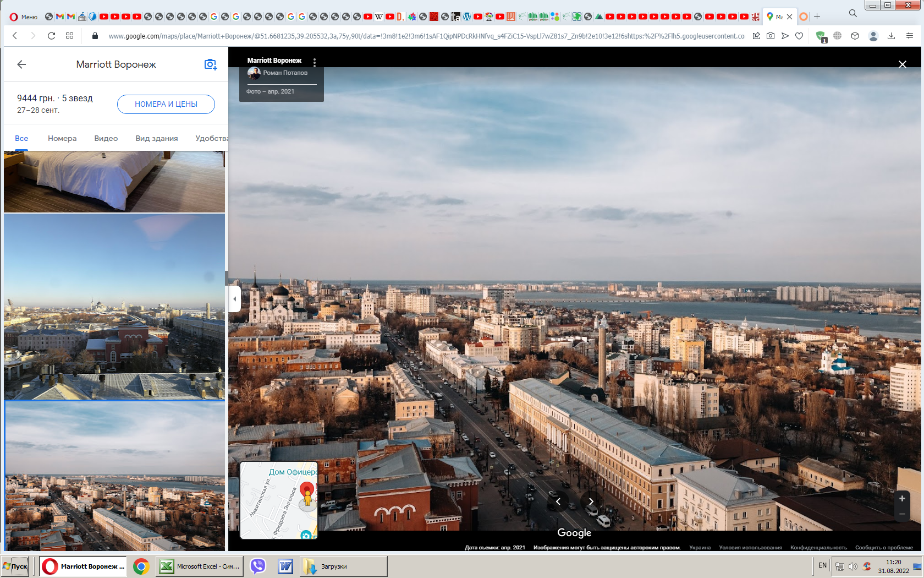Click the grey globe VPN extension icon
The width and height of the screenshot is (924, 578).
point(837,36)
